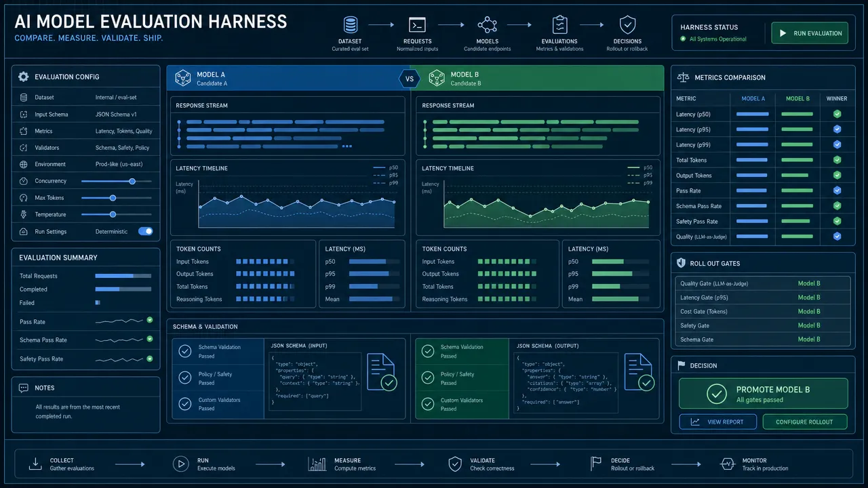Toggle the green Schema Validation check circle
This screenshot has width=868, height=488.
coord(428,351)
